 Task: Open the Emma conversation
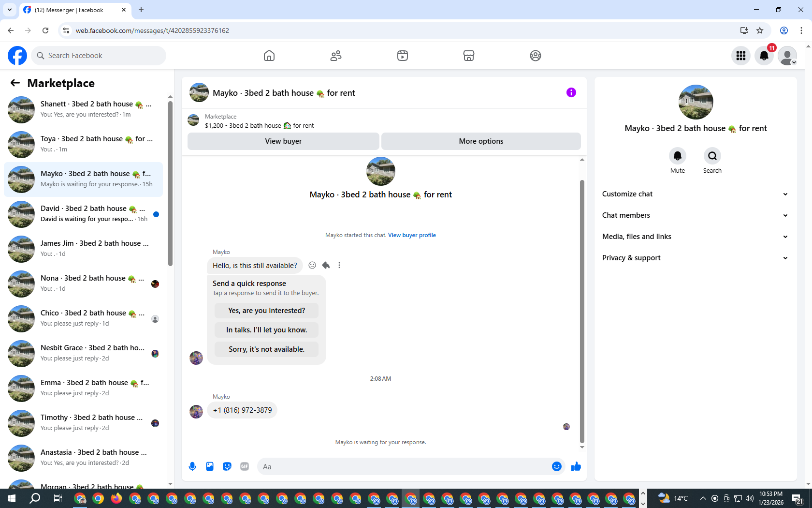pyautogui.click(x=83, y=388)
